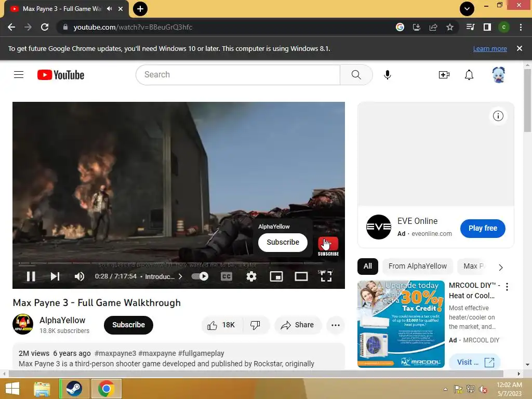Open AlphaYellow channel avatar
Screen dimensions: 532x399
[x=23, y=324]
